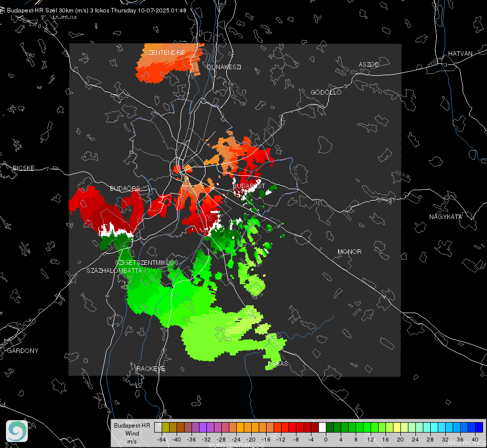Select the dark green swatch beside white
487x448 pixels.
point(330,427)
